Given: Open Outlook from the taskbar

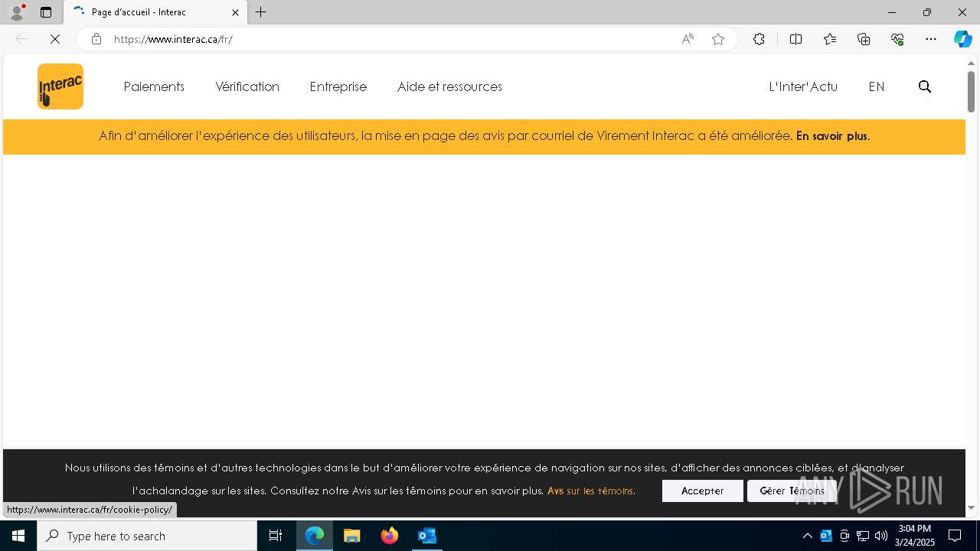Looking at the screenshot, I should coord(427,536).
